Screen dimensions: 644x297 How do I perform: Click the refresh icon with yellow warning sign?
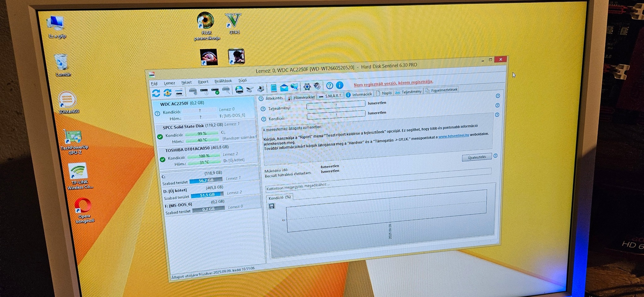(x=168, y=93)
